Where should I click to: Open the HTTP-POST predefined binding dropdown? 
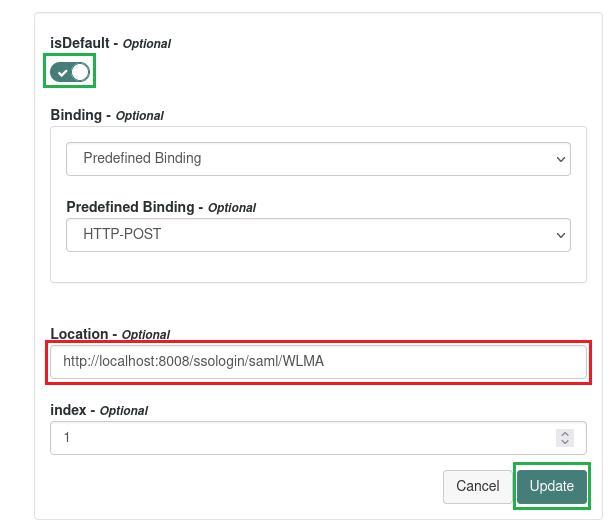(x=318, y=235)
